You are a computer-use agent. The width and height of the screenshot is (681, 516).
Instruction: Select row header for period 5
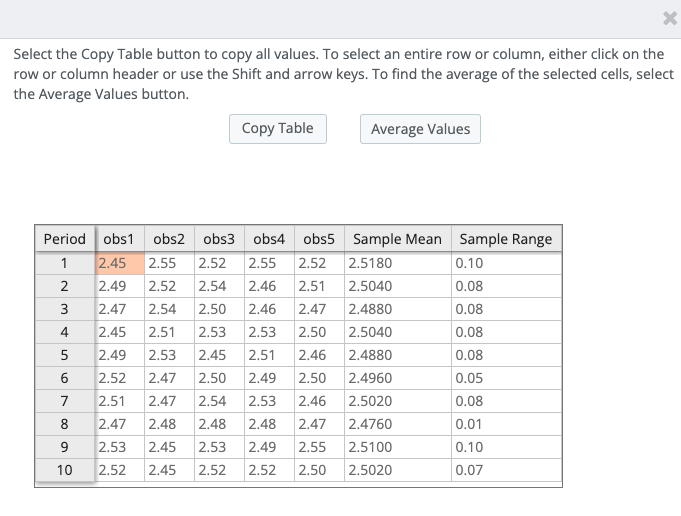click(65, 355)
